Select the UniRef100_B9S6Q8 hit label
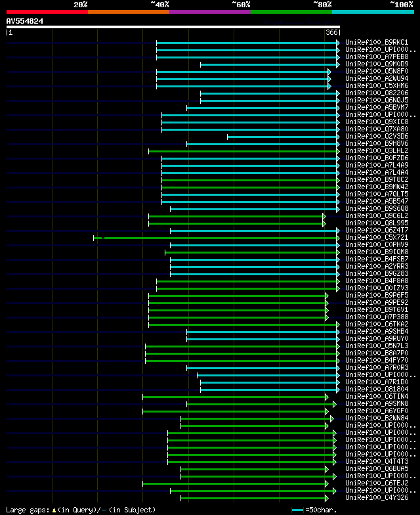This screenshot has width=420, height=515. pos(377,209)
